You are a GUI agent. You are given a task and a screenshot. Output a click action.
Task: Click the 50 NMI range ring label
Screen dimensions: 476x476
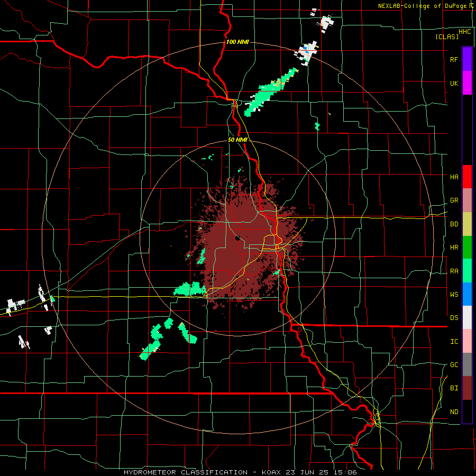pos(237,140)
